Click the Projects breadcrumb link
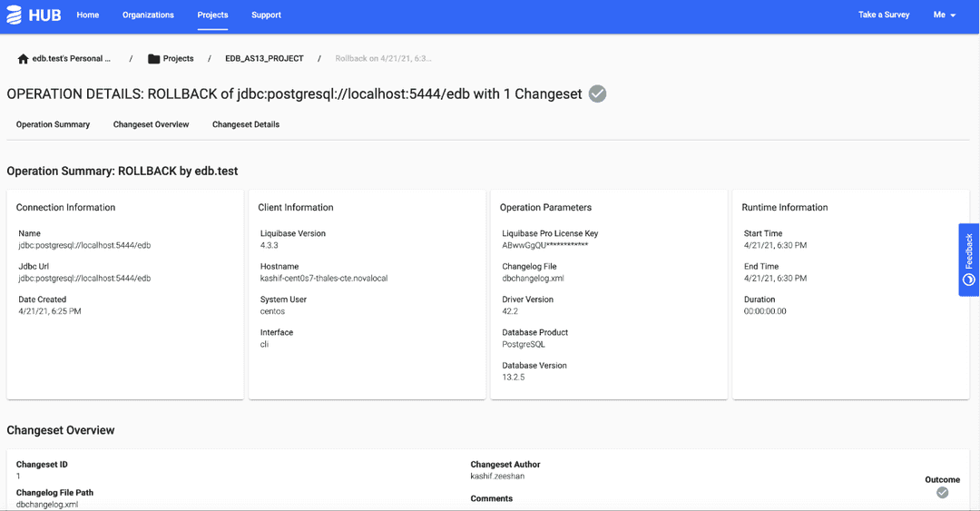 (178, 59)
